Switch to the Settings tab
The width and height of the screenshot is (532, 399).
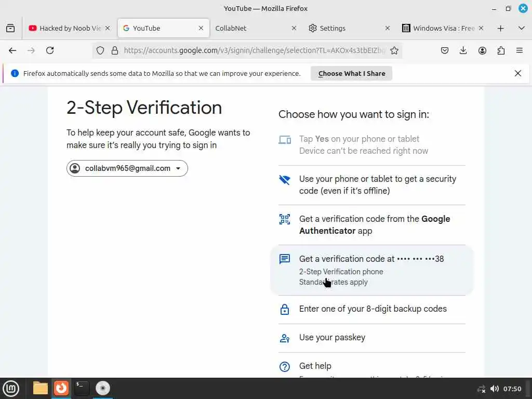(x=350, y=28)
